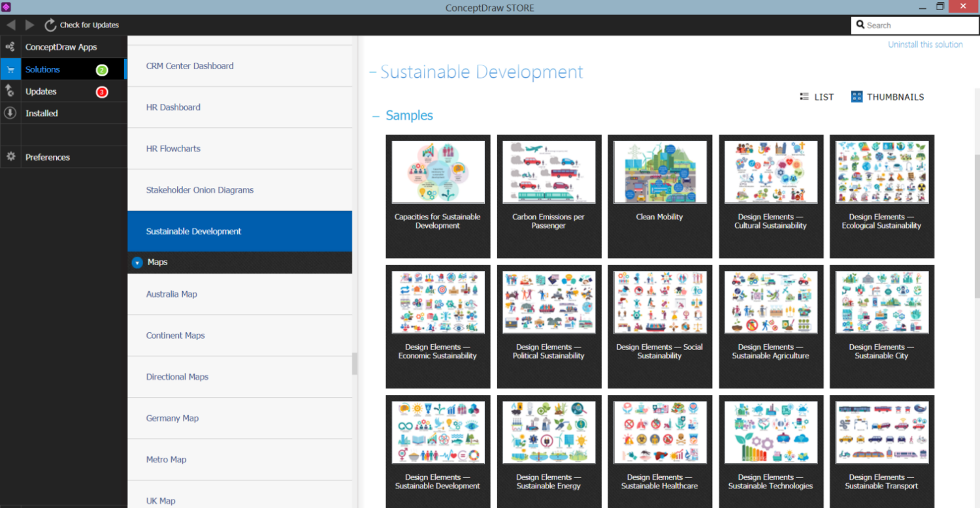Switch to THUMBNAILS view
Image resolution: width=980 pixels, height=508 pixels.
(887, 97)
